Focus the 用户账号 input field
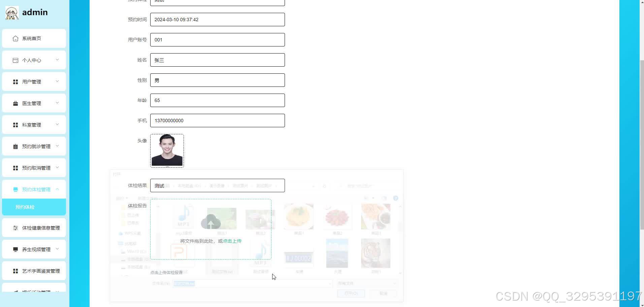Screen dimensions: 644x307 click(218, 40)
